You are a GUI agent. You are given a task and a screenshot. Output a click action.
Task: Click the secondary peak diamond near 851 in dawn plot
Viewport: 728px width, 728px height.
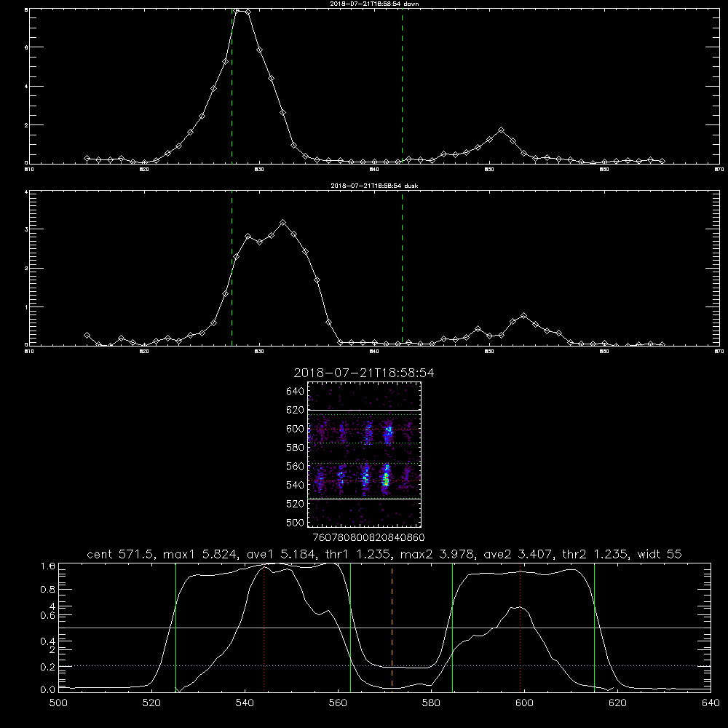(501, 130)
